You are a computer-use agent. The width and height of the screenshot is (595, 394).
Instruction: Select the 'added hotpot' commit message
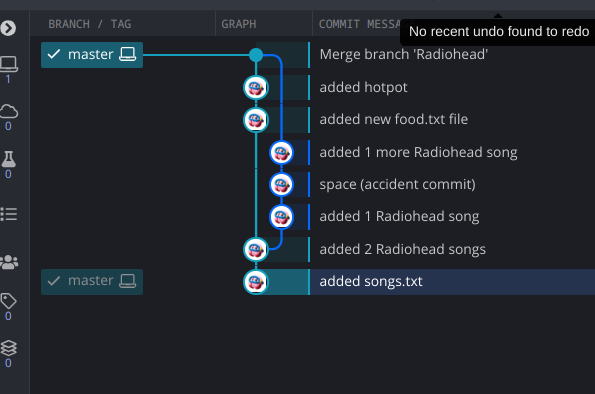pyautogui.click(x=363, y=87)
